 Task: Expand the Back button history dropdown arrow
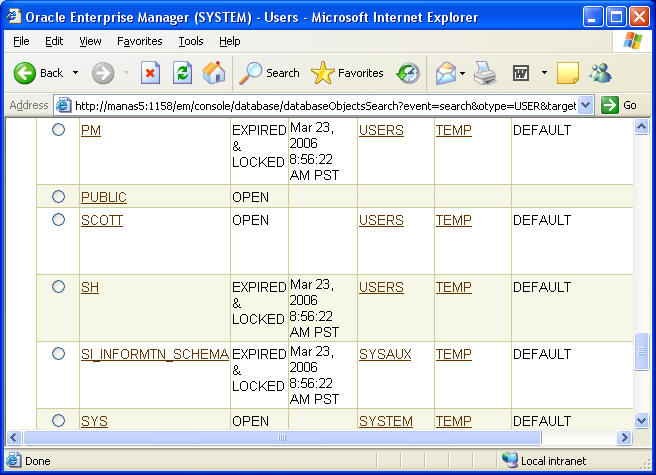coord(76,73)
